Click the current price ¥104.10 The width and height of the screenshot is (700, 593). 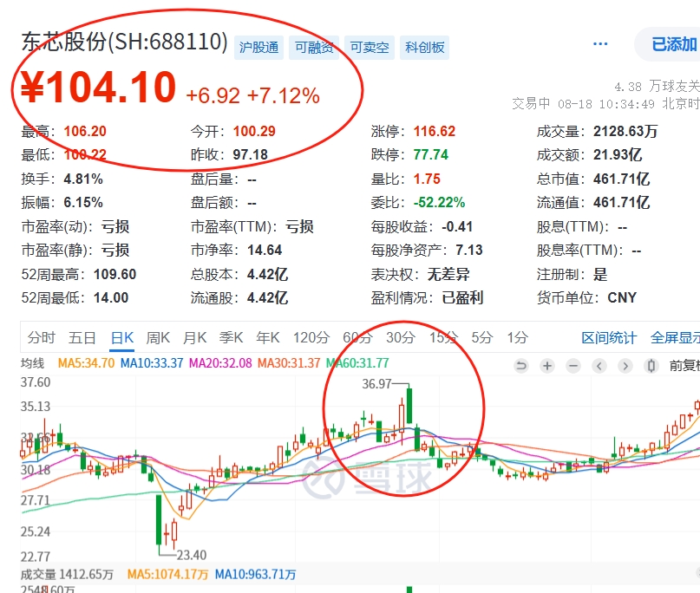99,87
